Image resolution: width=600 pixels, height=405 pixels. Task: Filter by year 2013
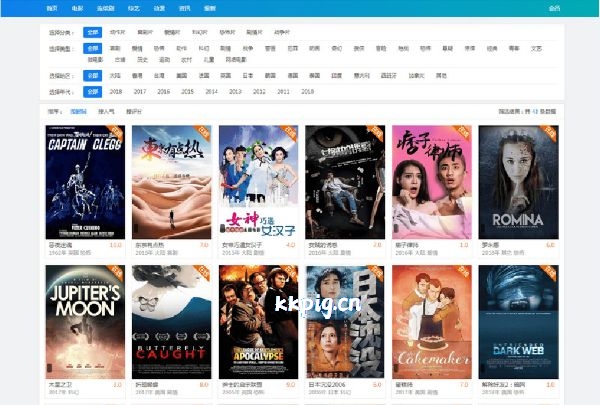point(235,91)
